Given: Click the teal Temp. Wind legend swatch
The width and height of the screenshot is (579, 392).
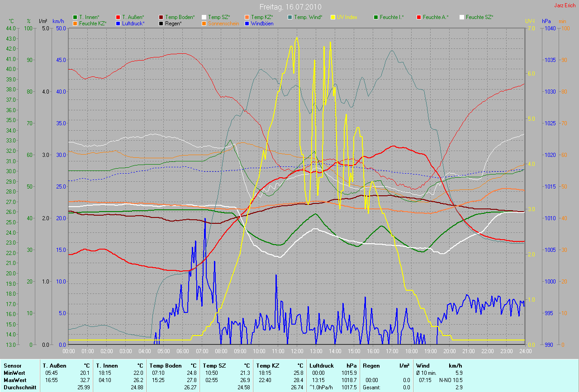Looking at the screenshot, I should pyautogui.click(x=290, y=17).
